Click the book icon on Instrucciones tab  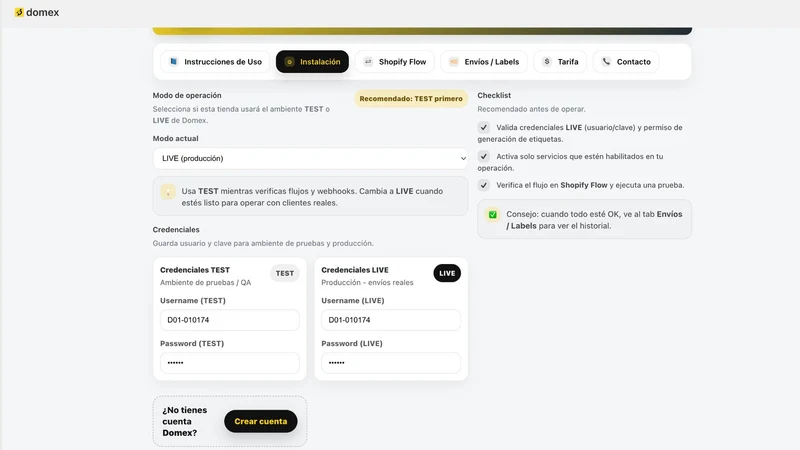173,62
